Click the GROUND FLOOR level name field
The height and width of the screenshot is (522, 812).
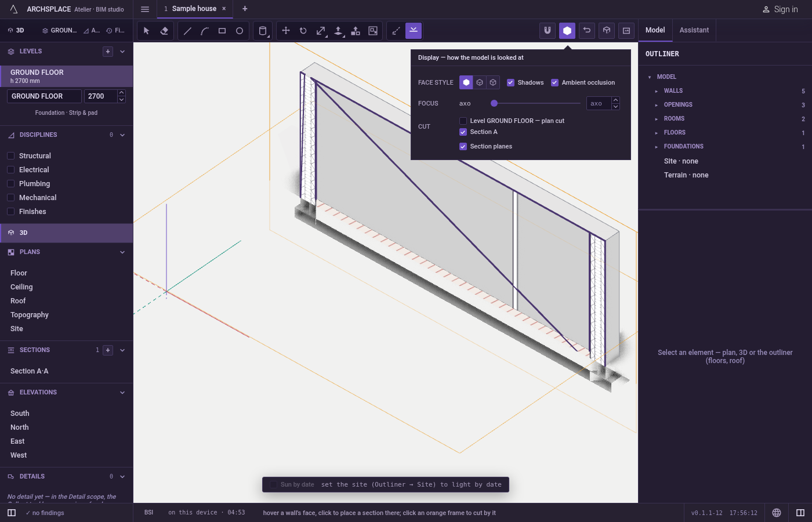(x=44, y=96)
